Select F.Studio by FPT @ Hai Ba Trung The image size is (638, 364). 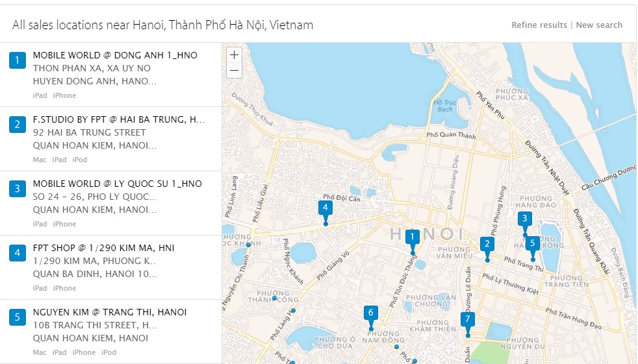pyautogui.click(x=118, y=120)
